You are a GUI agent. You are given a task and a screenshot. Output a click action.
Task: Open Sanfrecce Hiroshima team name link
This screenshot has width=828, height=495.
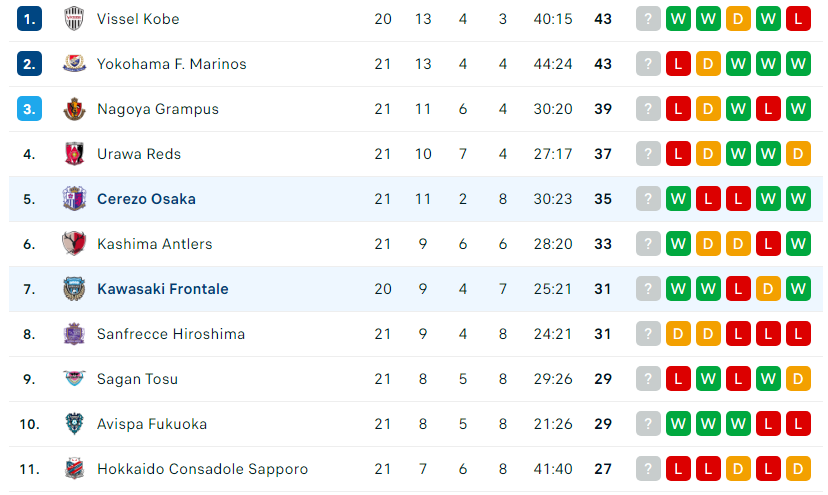[171, 334]
